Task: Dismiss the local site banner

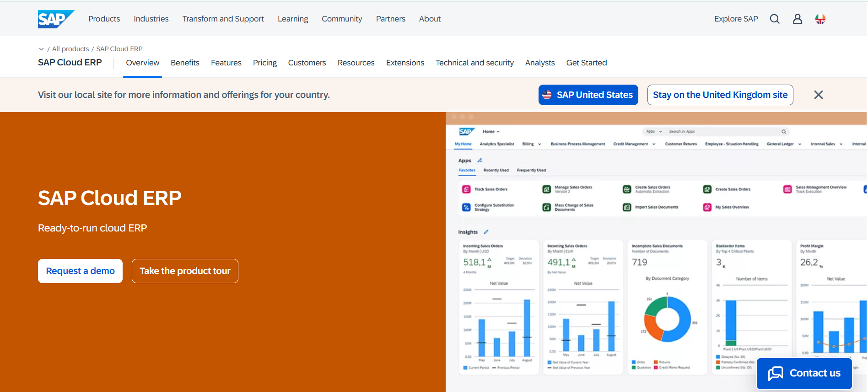Action: 818,95
